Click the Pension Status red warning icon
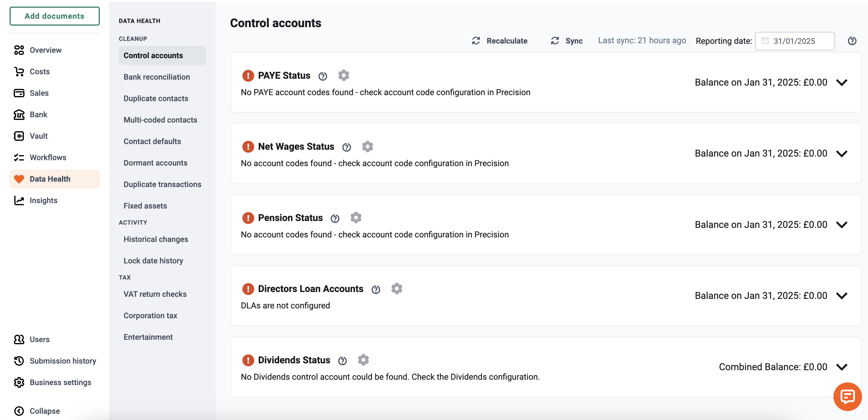Screen dimensions: 868x420 248,218
